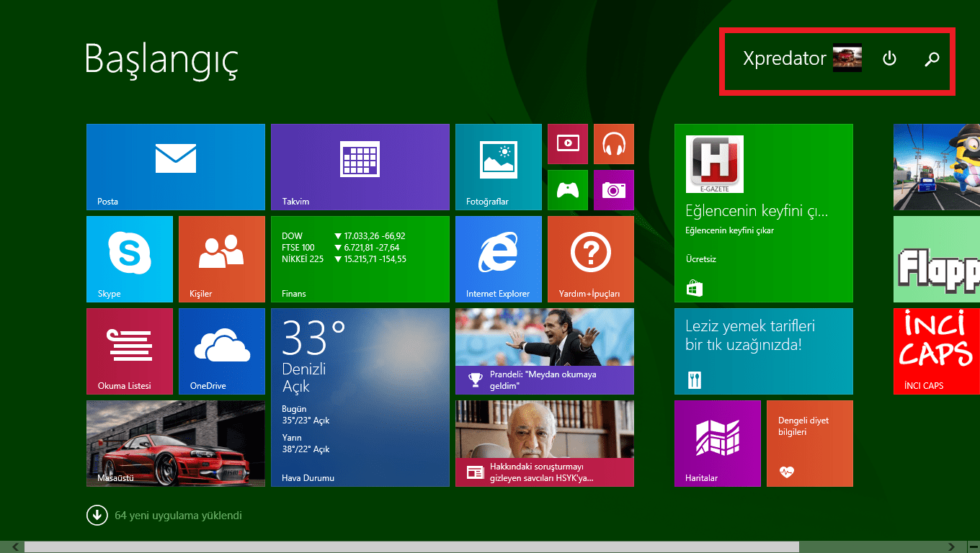The width and height of the screenshot is (980, 553).
Task: Open the Leziz yemek tarifleri food tile
Action: pos(764,351)
